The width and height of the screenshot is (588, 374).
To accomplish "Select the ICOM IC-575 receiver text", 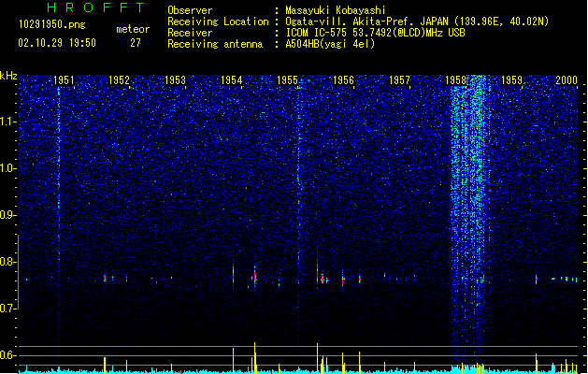I will pyautogui.click(x=375, y=33).
